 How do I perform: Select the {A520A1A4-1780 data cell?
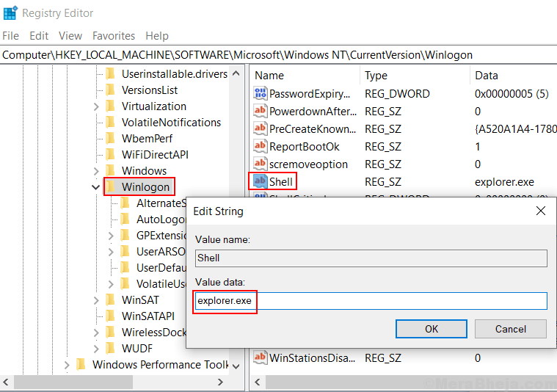(x=515, y=129)
